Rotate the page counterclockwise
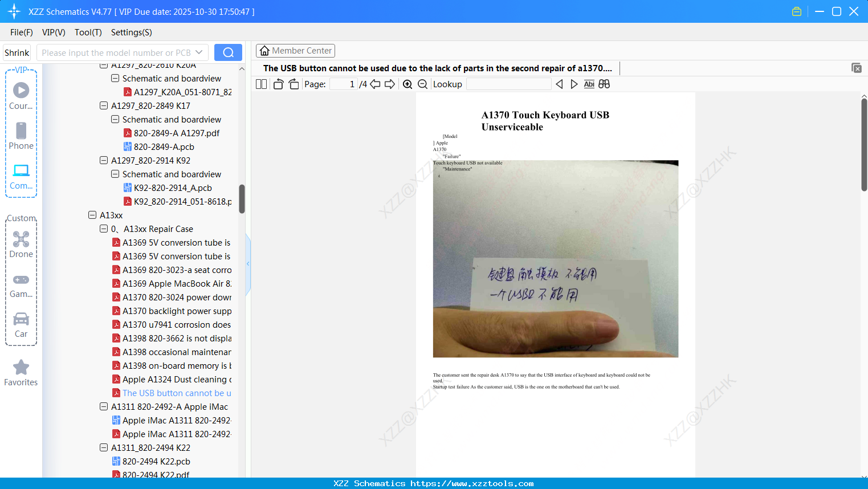The width and height of the screenshot is (868, 489). click(278, 84)
